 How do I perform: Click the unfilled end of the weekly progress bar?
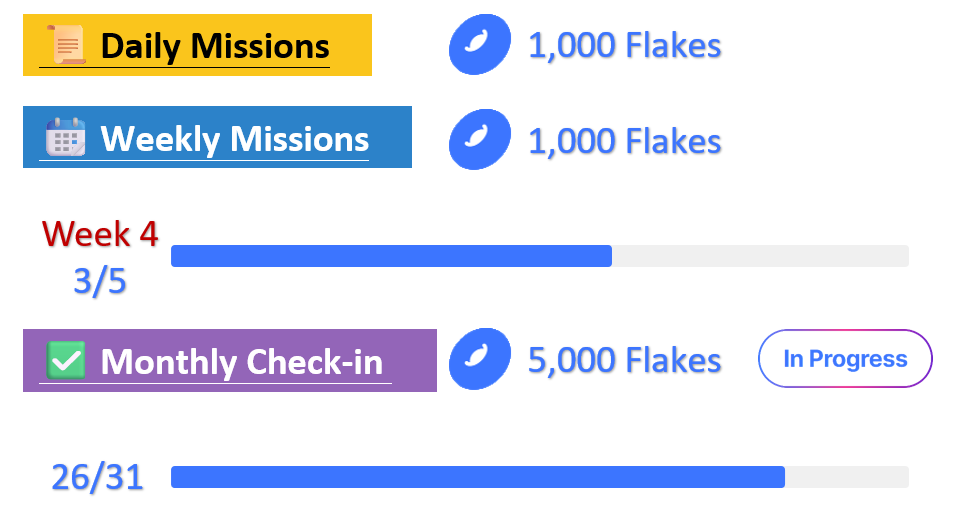(760, 256)
